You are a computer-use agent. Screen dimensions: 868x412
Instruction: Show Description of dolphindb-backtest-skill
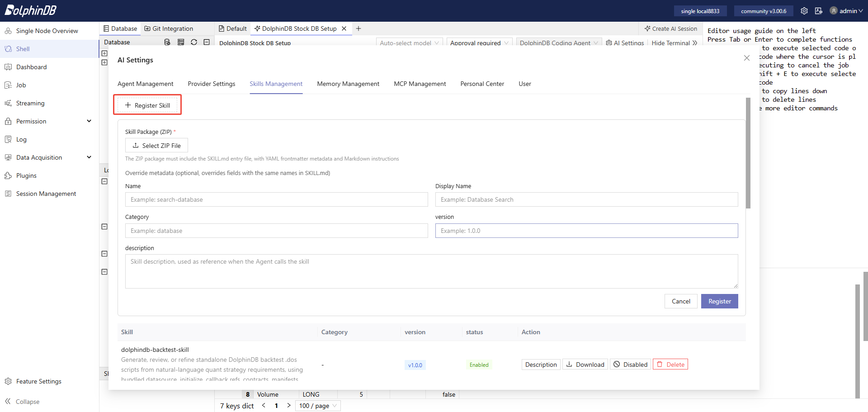[x=541, y=365]
